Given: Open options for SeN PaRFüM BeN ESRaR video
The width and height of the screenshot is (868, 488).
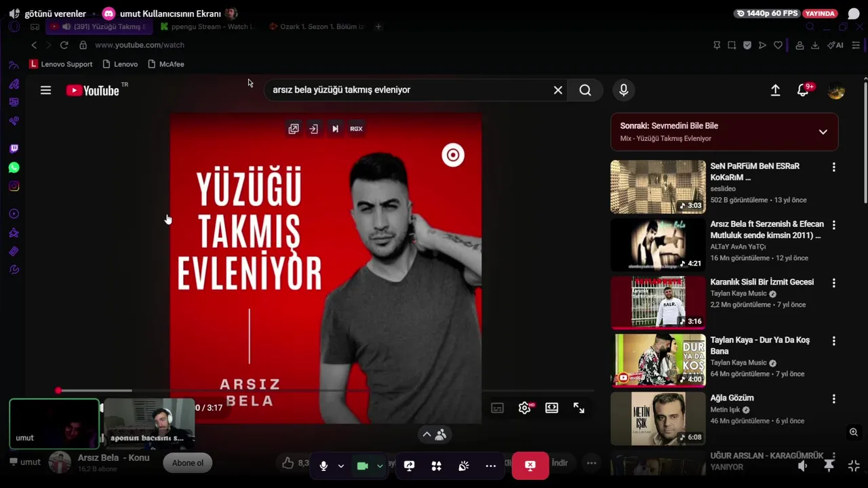Looking at the screenshot, I should click(833, 167).
